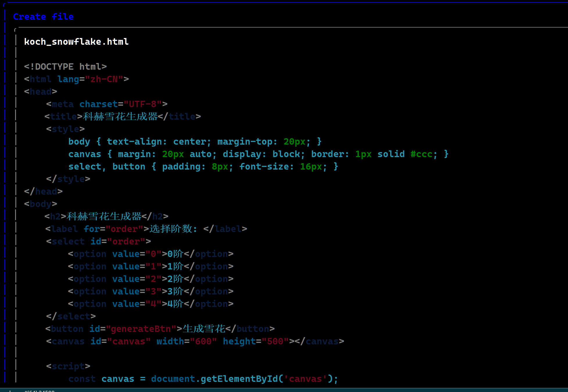Click the "generateBtn" id value

point(141,329)
